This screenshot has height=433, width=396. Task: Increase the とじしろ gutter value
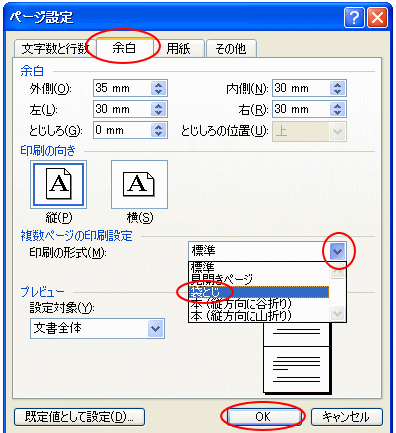[159, 126]
